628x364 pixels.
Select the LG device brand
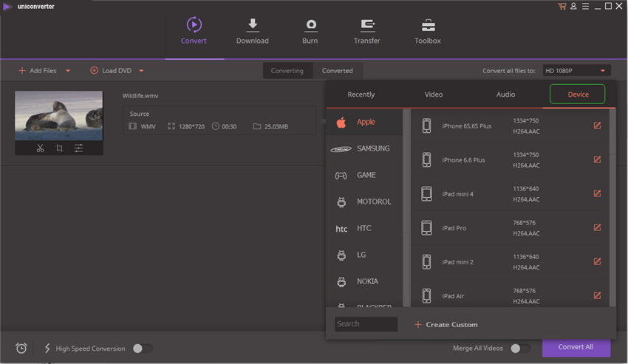(364, 255)
